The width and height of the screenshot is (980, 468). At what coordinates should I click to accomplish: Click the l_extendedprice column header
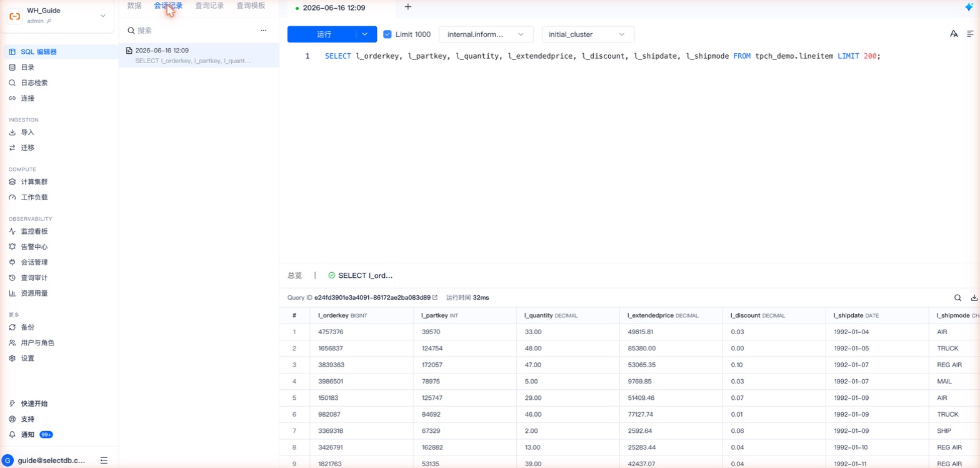tap(671, 315)
